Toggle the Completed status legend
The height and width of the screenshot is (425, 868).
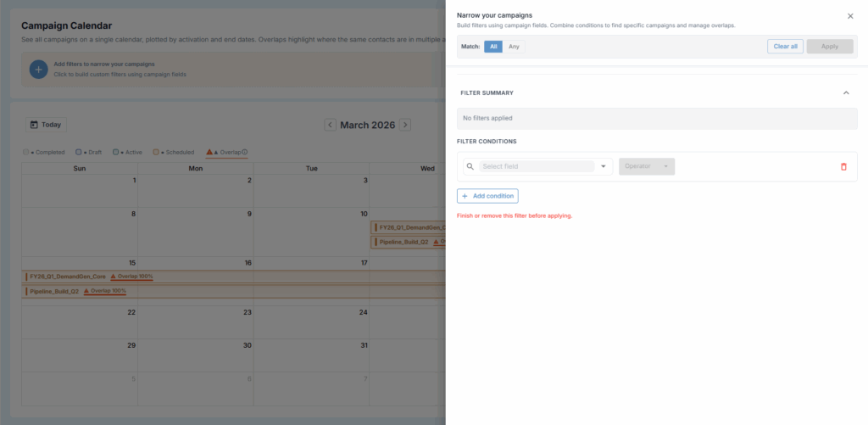coord(45,153)
